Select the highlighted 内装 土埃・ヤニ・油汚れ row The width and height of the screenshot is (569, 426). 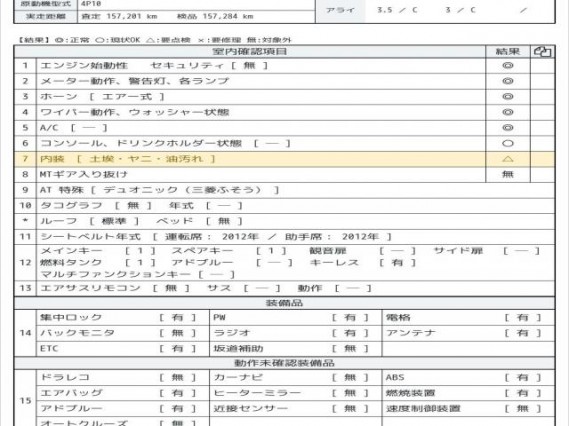[284, 159]
